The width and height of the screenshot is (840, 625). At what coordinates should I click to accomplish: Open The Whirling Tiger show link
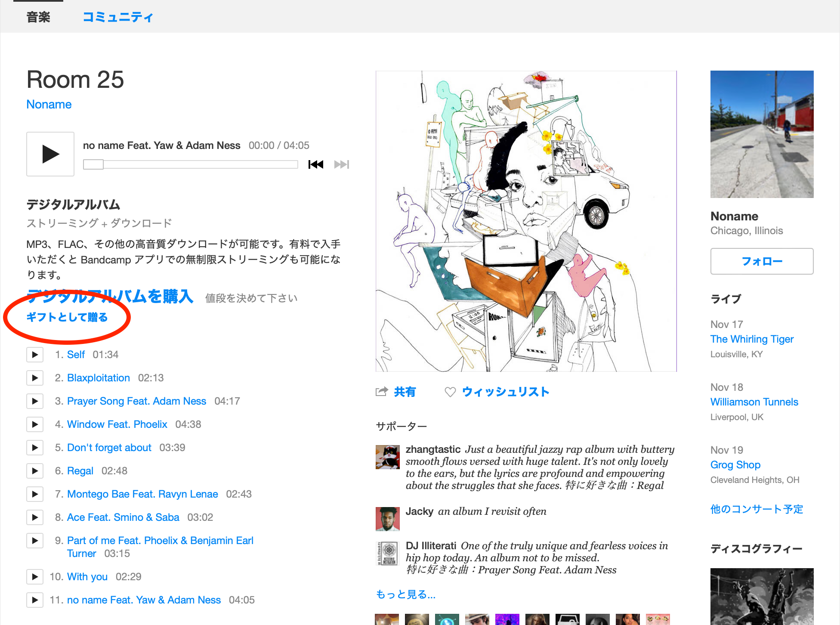(752, 339)
